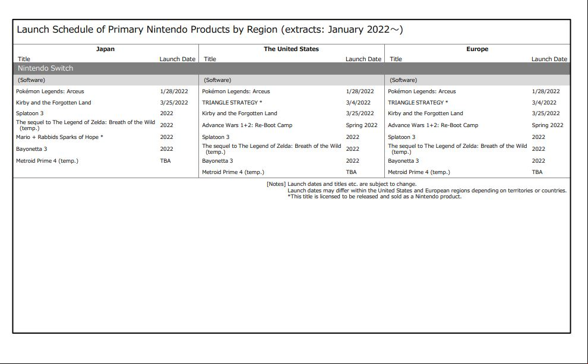588x364 pixels.
Task: Select 'Bayonetta 3' in the Japan list
Action: 31,149
